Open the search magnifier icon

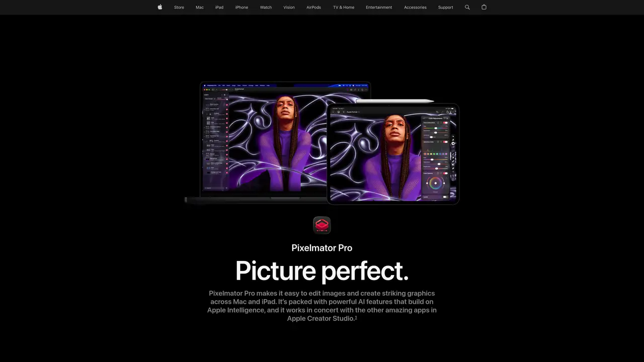pyautogui.click(x=467, y=7)
